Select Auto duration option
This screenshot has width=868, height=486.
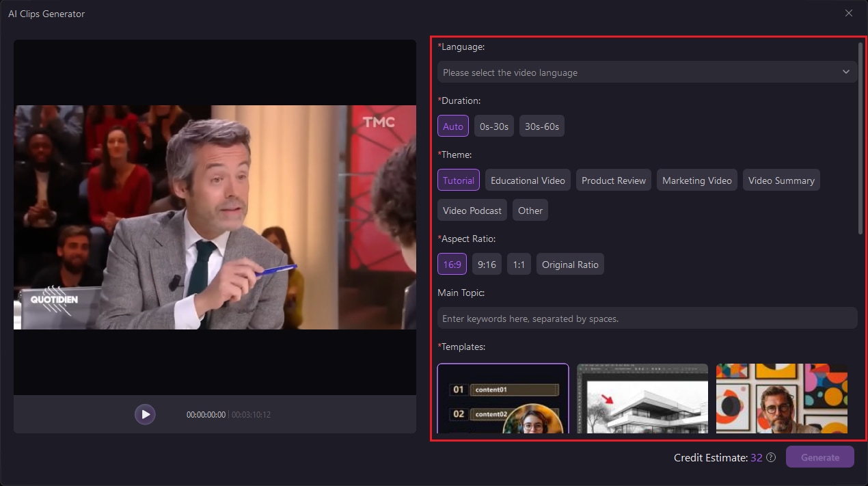pyautogui.click(x=453, y=126)
